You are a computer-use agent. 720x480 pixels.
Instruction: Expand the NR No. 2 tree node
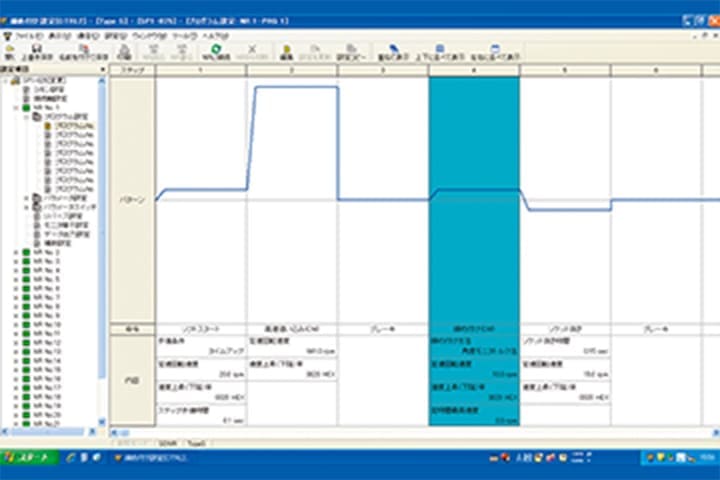click(x=15, y=254)
